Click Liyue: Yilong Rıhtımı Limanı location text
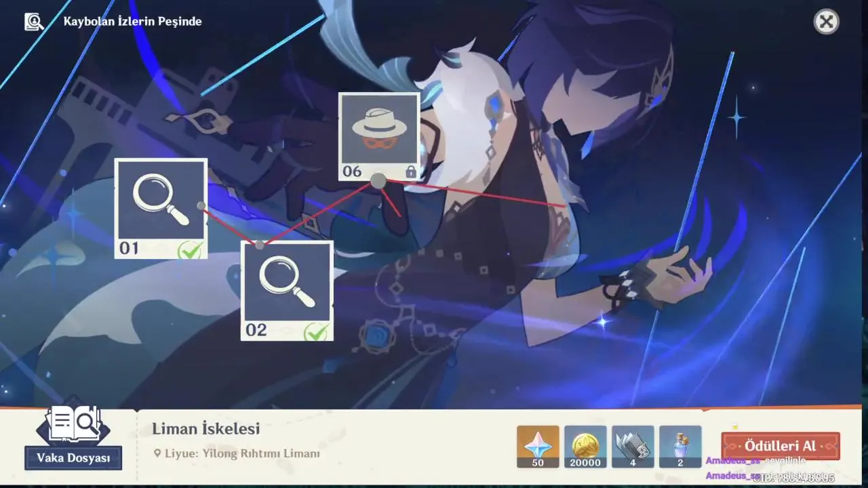 242,453
